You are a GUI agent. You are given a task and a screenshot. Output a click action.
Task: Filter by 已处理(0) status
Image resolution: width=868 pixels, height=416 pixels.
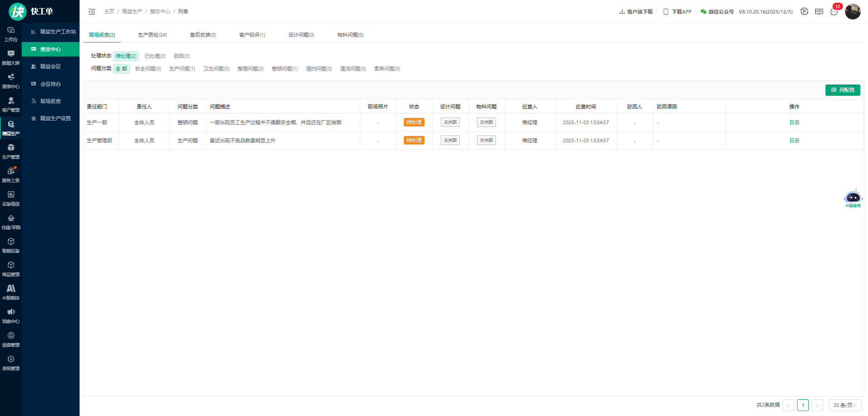click(x=155, y=56)
